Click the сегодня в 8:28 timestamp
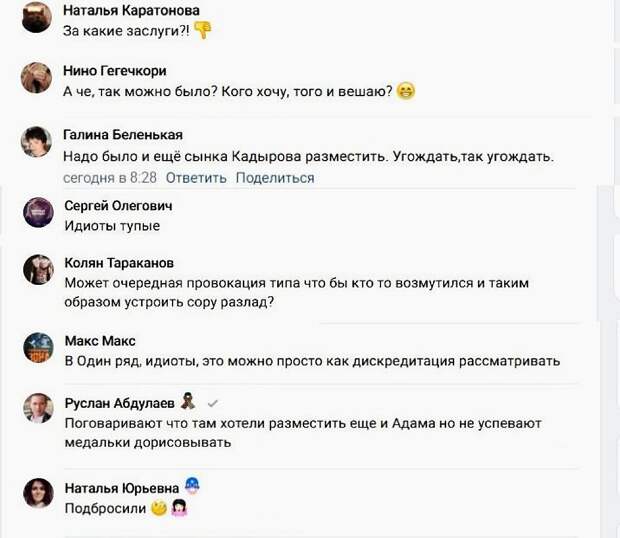620x538 pixels. (110, 178)
